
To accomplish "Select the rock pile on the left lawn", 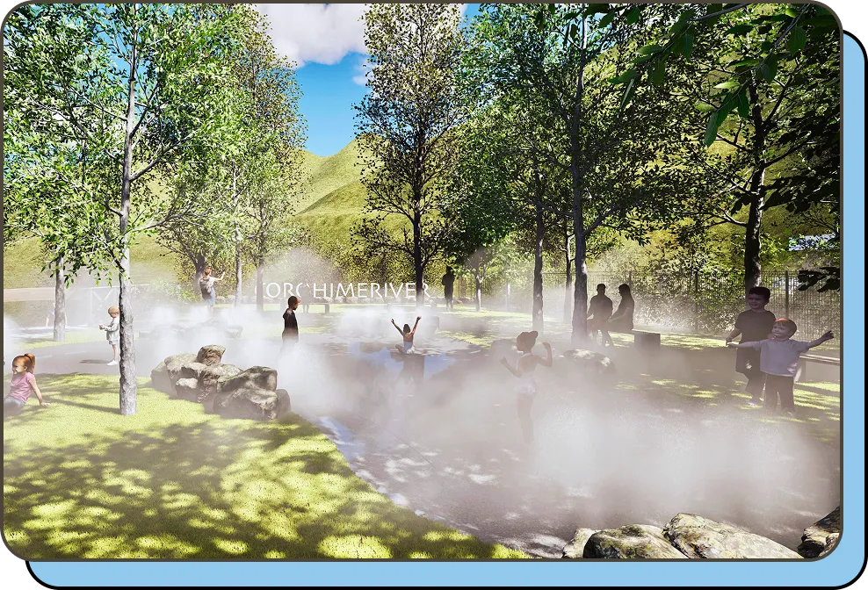I will (x=220, y=382).
